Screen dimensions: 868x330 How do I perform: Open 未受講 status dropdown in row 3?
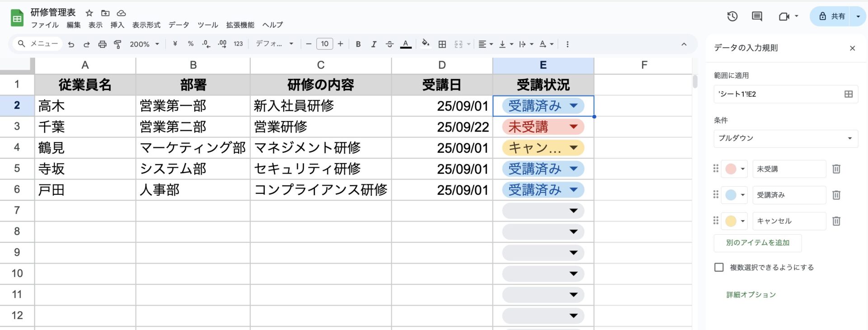[x=573, y=127]
